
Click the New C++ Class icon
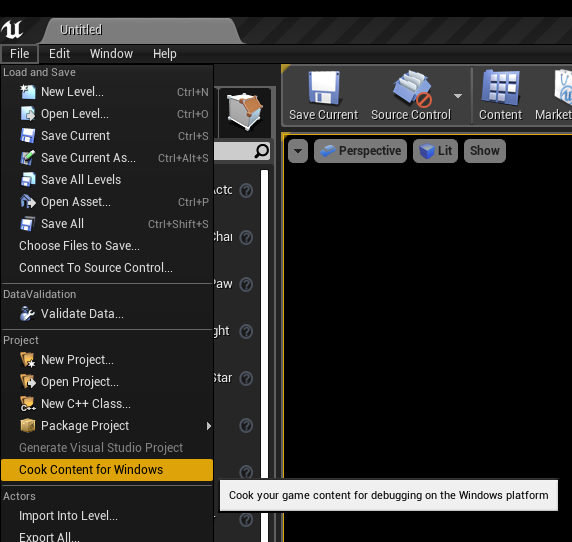click(x=28, y=403)
